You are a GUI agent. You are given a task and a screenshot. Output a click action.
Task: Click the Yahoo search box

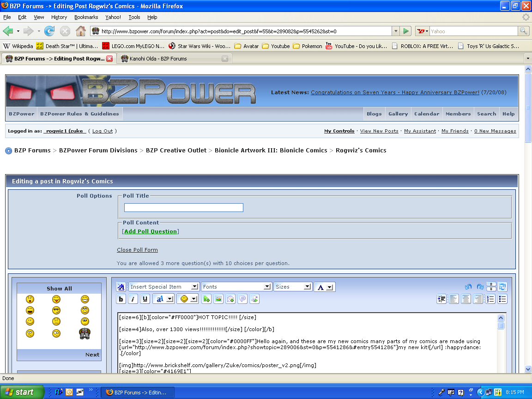[x=474, y=31]
